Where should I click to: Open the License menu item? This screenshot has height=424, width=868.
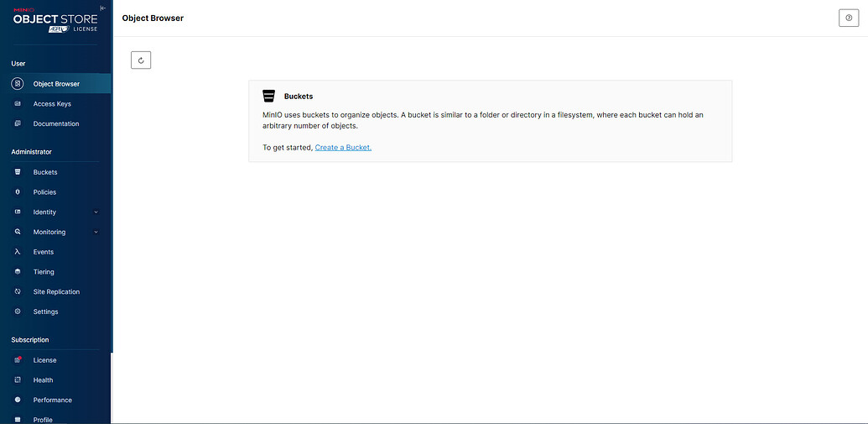tap(44, 360)
